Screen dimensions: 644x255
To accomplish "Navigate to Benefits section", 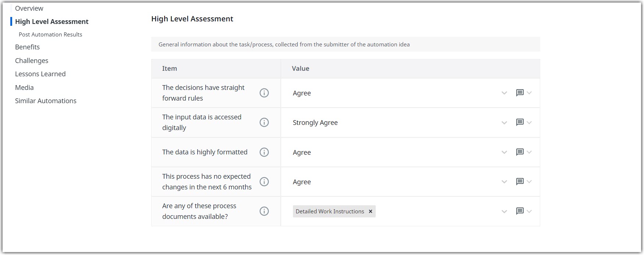I will click(x=27, y=47).
